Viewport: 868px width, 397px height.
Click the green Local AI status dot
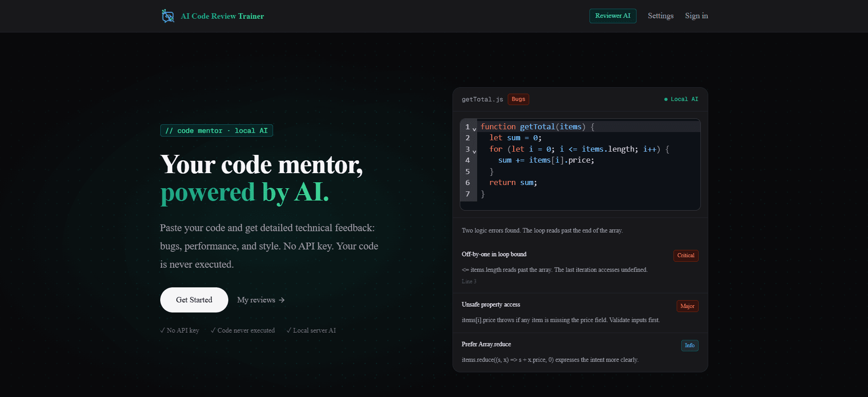[x=666, y=99]
